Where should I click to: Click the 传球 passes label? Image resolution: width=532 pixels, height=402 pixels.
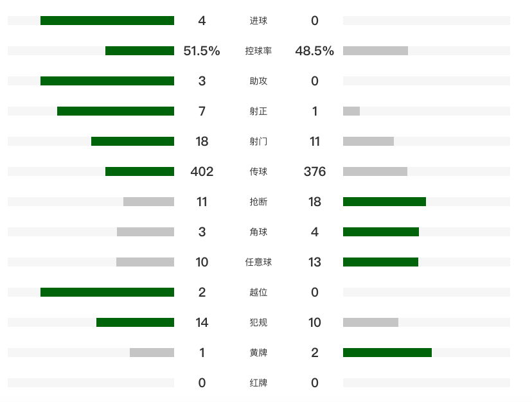[x=258, y=171]
